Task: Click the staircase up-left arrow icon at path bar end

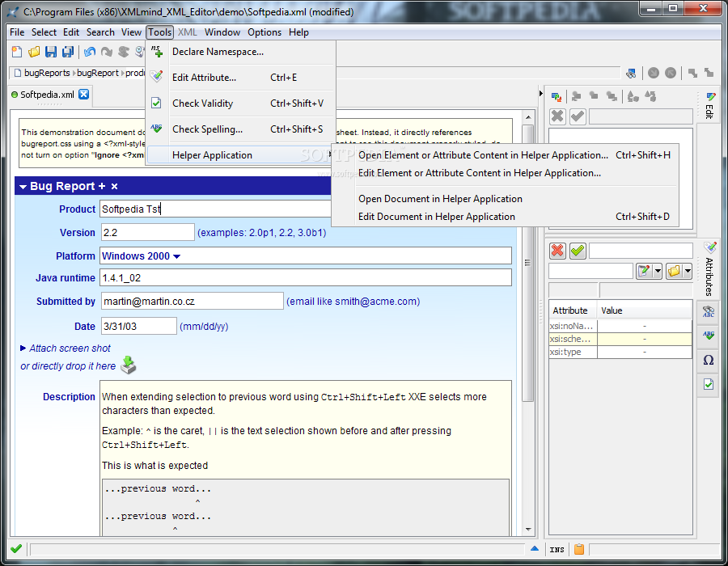Action: click(709, 73)
